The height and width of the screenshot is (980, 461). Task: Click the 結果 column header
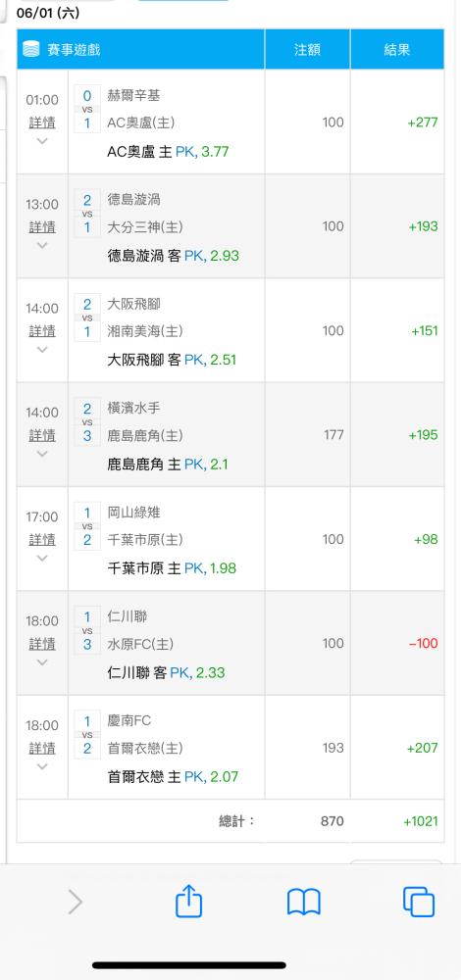[x=397, y=49]
